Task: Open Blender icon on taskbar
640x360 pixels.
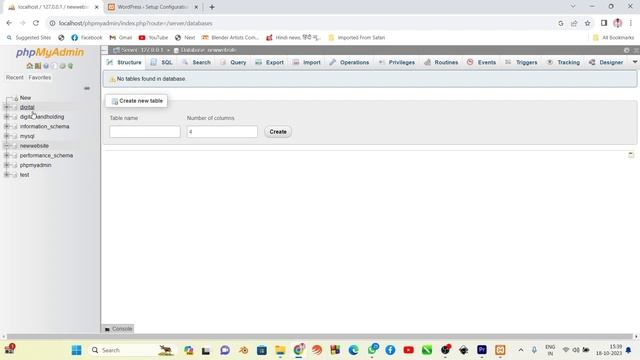Action: pos(244,350)
